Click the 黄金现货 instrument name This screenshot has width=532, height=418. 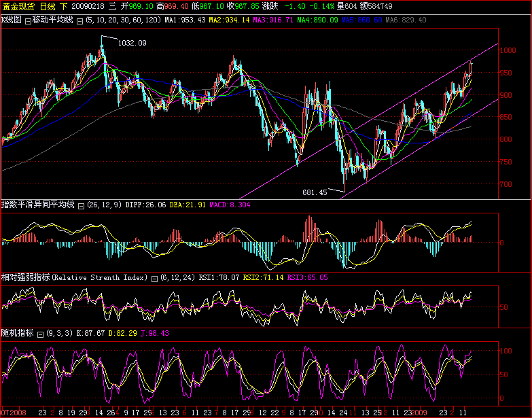pyautogui.click(x=17, y=5)
